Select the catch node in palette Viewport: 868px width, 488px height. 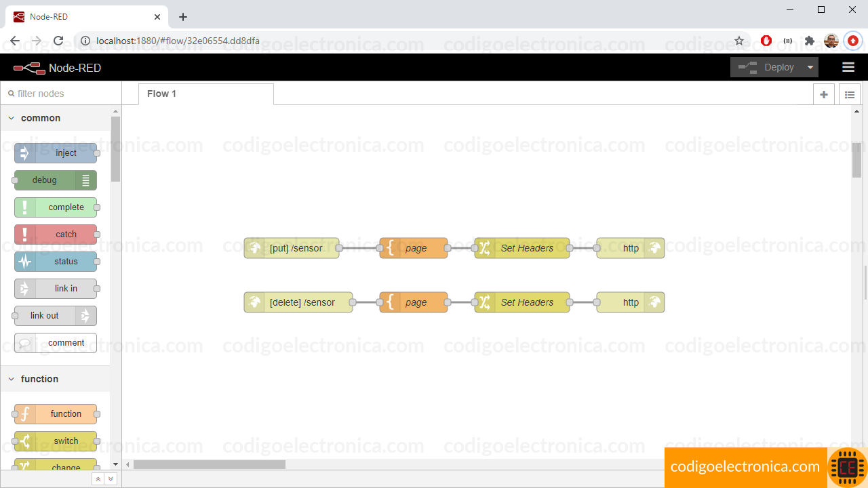pos(56,235)
